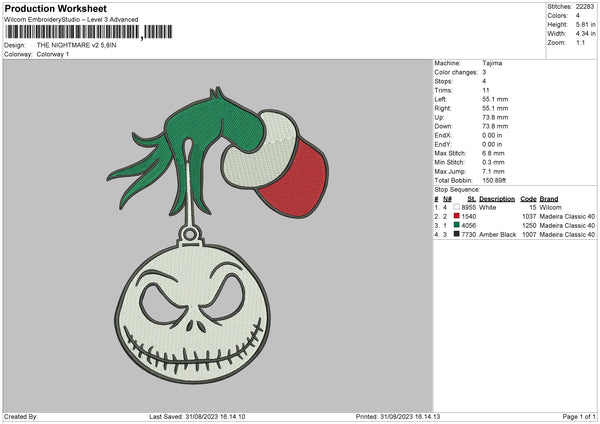
Task: Click the 'Max Stitch:' value '6.8 mm'
Action: (x=493, y=153)
